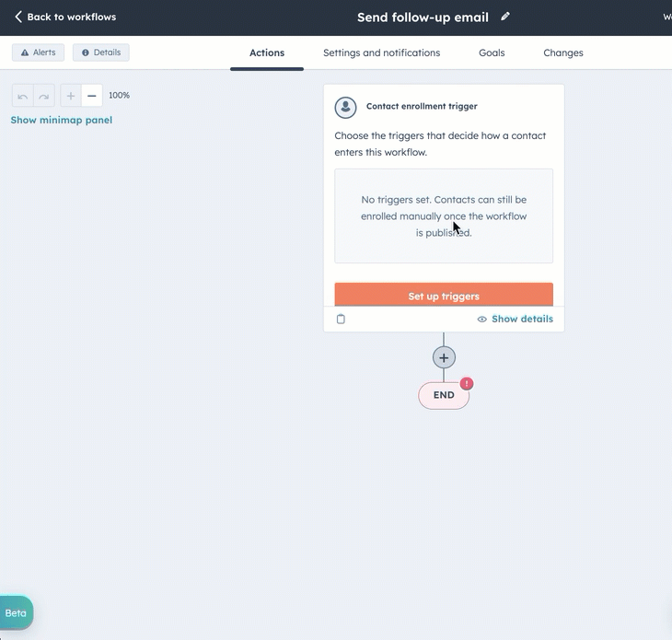Click the Set up triggers button
Screen dimensions: 672x640
[444, 295]
